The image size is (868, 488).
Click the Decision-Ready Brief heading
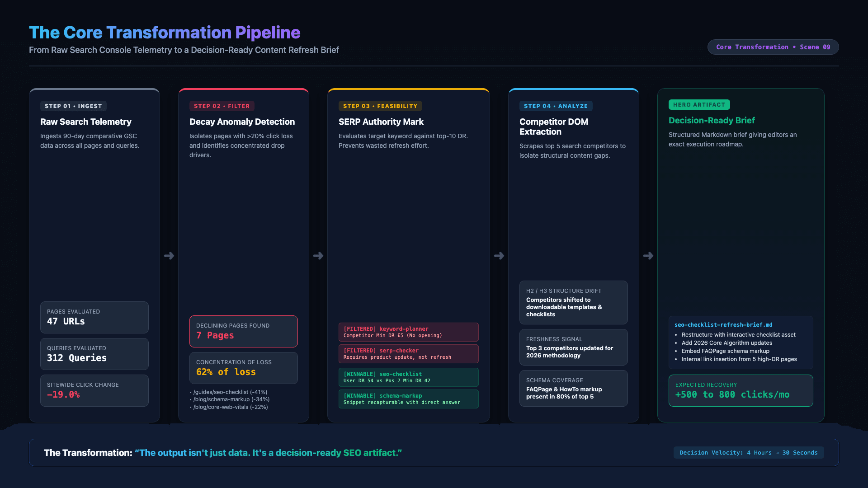tap(712, 120)
